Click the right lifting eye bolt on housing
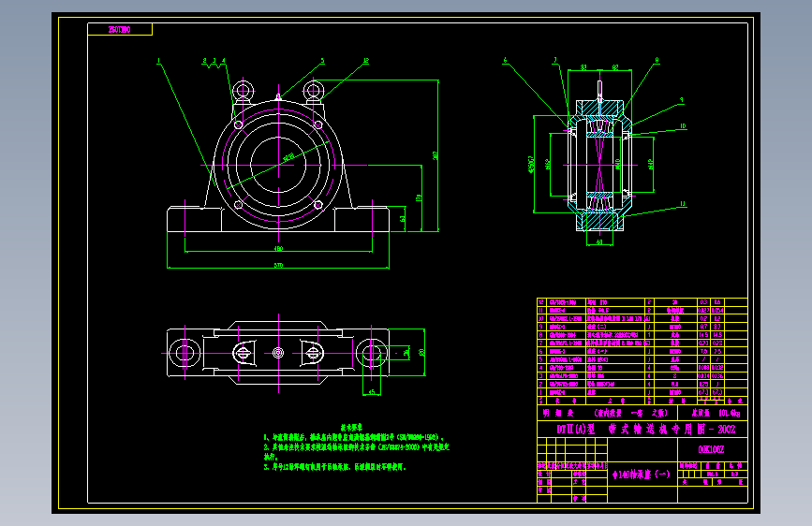Screen dimensions: 812x526 click(314, 92)
